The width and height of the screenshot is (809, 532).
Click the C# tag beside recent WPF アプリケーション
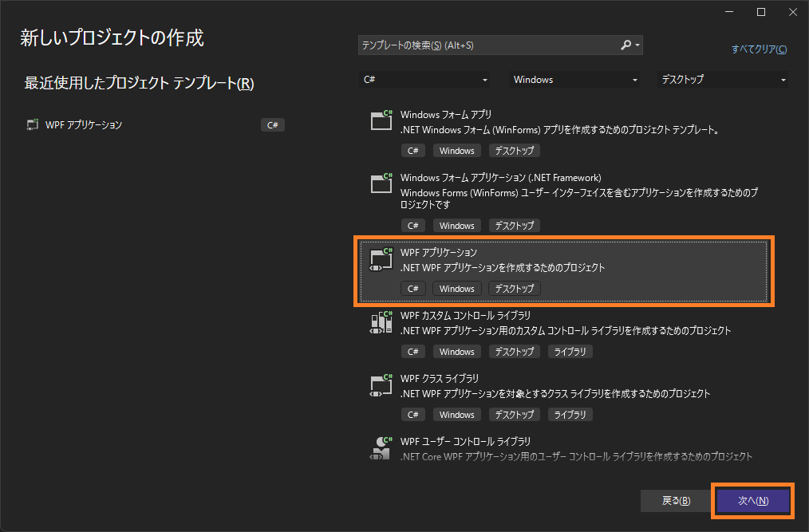[272, 125]
